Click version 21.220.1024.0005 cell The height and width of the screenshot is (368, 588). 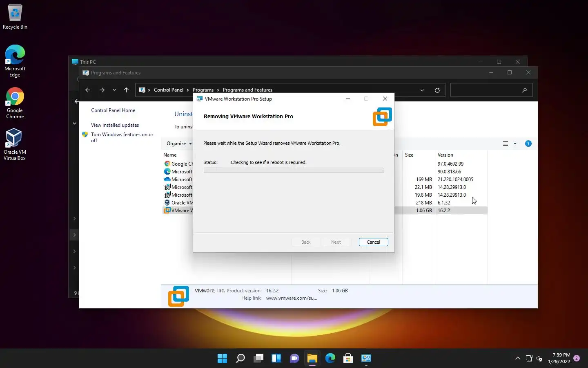pyautogui.click(x=455, y=179)
